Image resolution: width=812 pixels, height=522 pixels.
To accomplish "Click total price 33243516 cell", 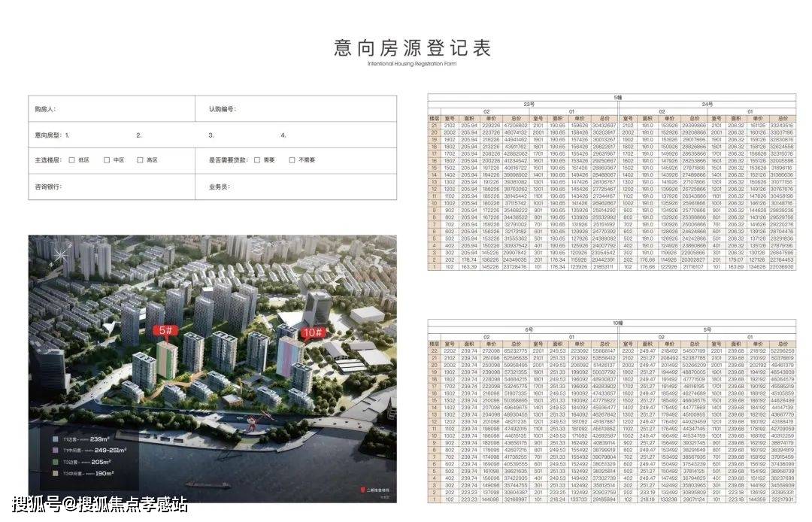I will 782,126.
